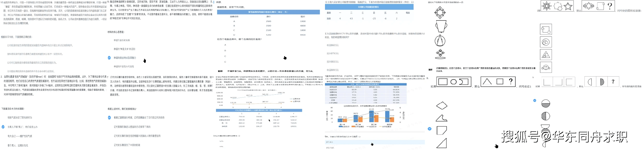Select answer 做个男人，远离女性化
The image size is (644, 150).
click(x=18, y=145)
